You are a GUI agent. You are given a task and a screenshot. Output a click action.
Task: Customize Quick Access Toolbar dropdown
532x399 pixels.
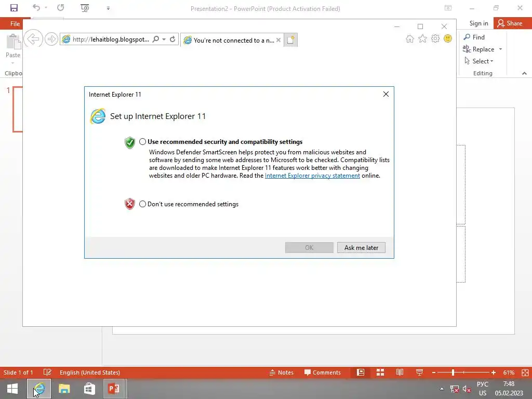tap(108, 8)
